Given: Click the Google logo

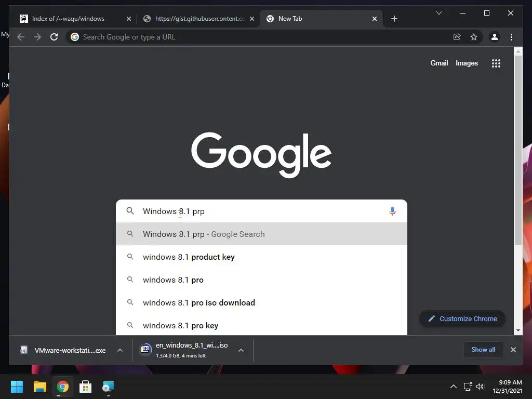Looking at the screenshot, I should click(x=261, y=155).
